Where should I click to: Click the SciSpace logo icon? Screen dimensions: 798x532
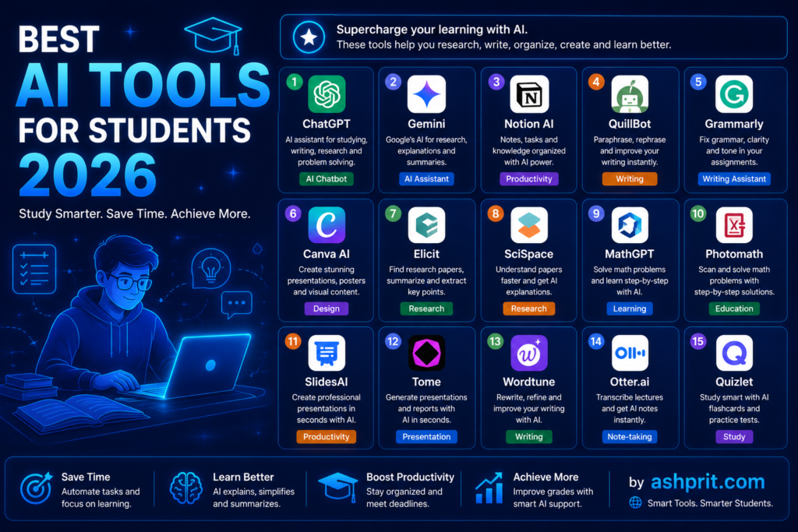529,225
